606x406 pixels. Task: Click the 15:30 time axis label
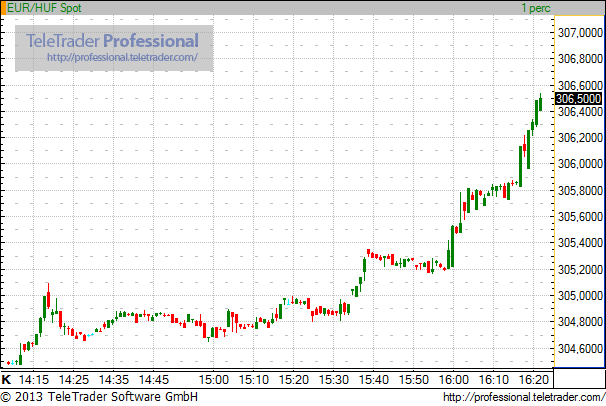click(334, 380)
